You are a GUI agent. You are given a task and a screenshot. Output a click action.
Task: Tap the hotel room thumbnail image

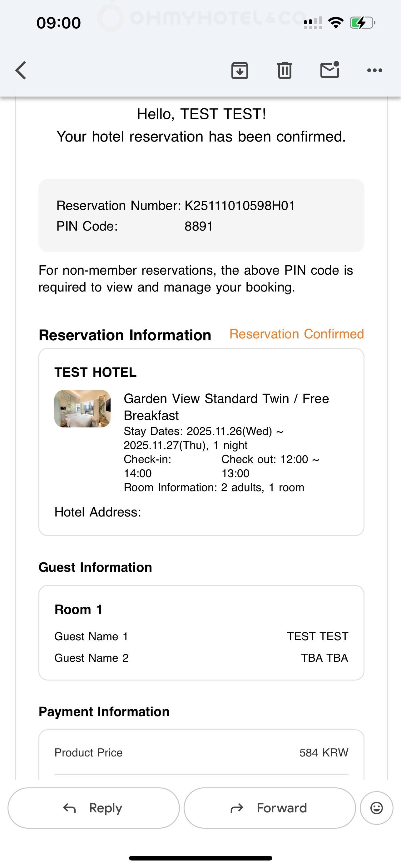tap(82, 409)
